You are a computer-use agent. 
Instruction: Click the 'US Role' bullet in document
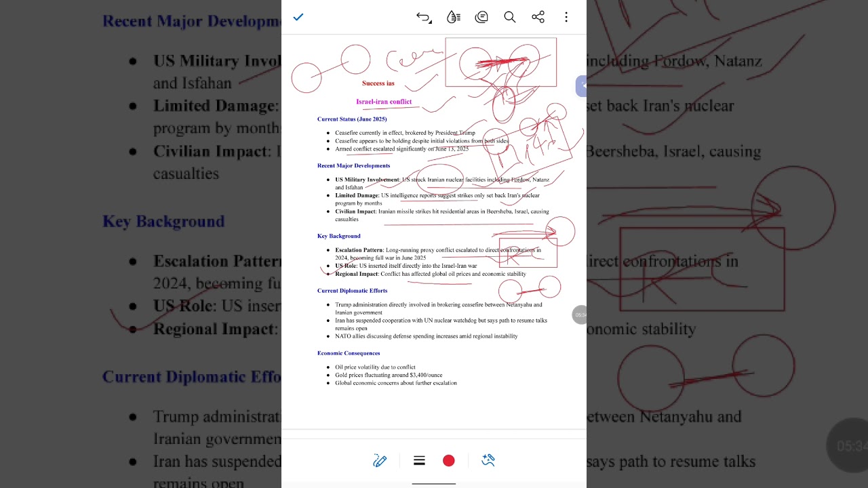point(406,266)
